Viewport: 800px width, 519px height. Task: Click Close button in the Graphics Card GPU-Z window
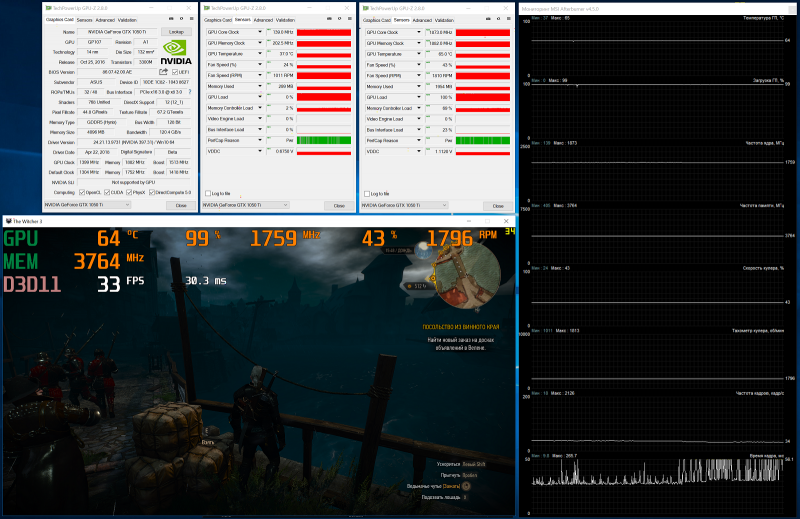pyautogui.click(x=181, y=205)
